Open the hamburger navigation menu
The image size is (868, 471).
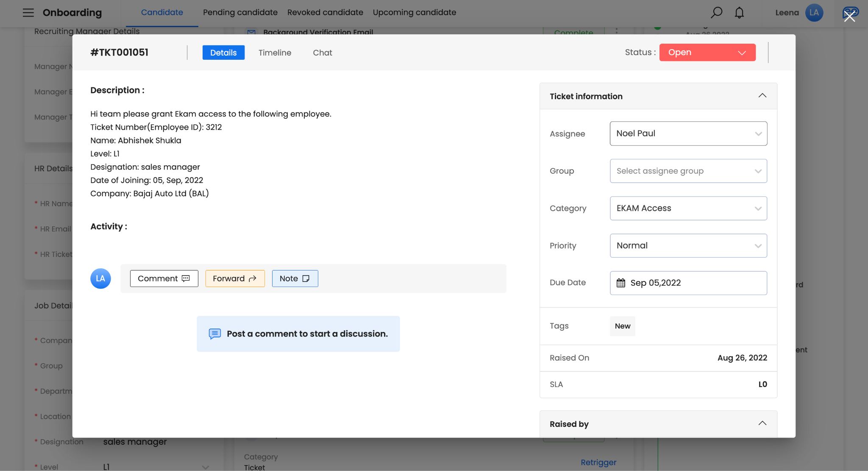click(x=28, y=13)
